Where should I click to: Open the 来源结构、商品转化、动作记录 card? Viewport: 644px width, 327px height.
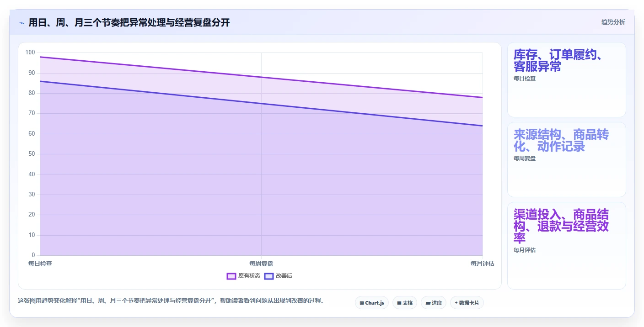tap(567, 160)
